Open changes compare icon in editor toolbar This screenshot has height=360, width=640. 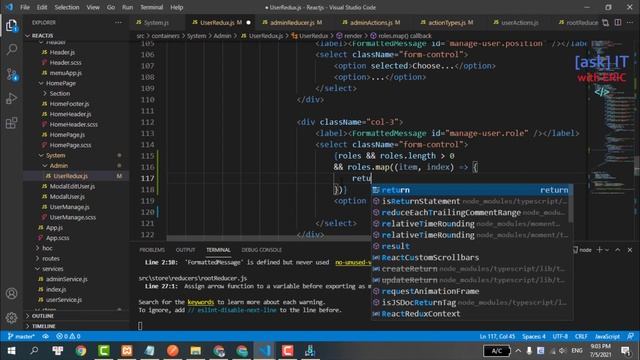(x=606, y=22)
